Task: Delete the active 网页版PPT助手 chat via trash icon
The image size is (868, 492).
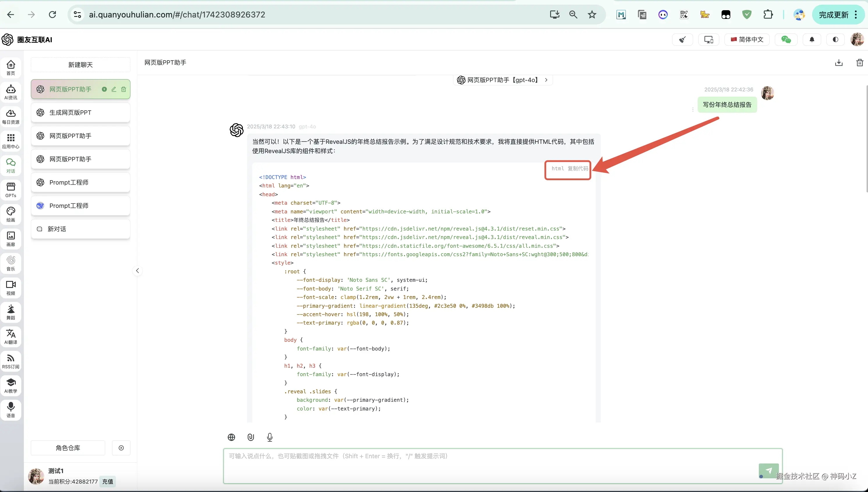Action: 123,89
